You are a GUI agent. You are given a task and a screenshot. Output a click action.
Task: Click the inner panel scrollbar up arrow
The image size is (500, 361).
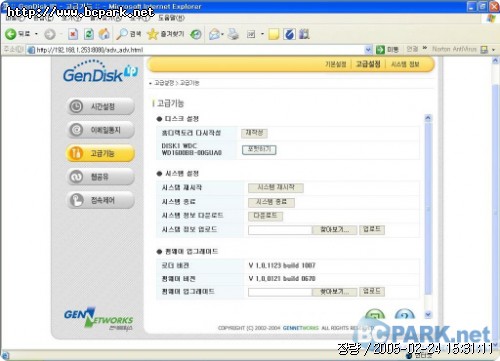428,118
